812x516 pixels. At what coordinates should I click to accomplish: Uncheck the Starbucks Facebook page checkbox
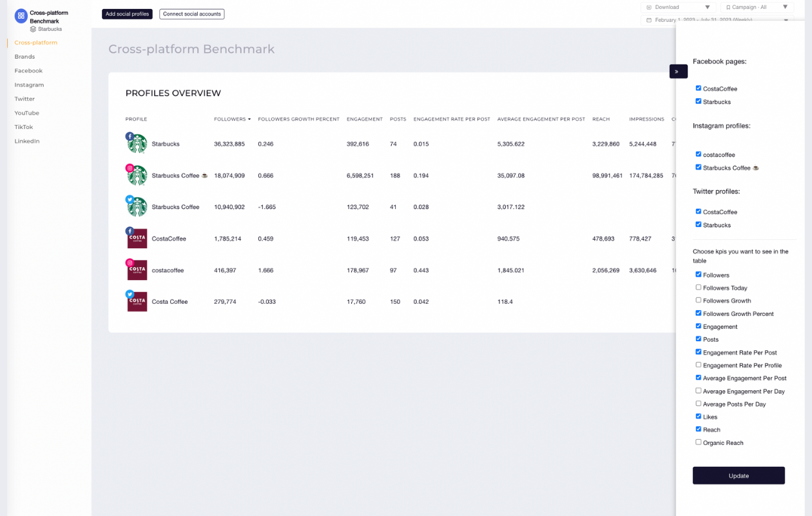pyautogui.click(x=698, y=101)
